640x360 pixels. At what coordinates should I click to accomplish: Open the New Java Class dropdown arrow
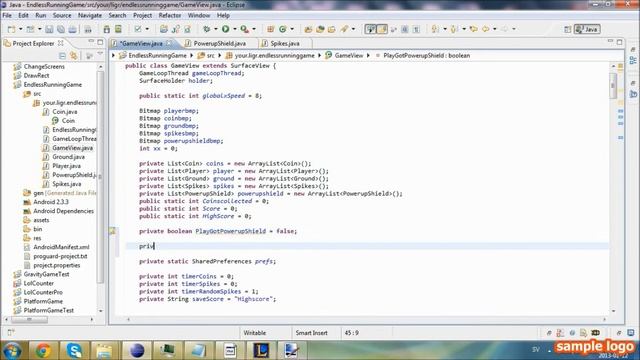(x=292, y=29)
